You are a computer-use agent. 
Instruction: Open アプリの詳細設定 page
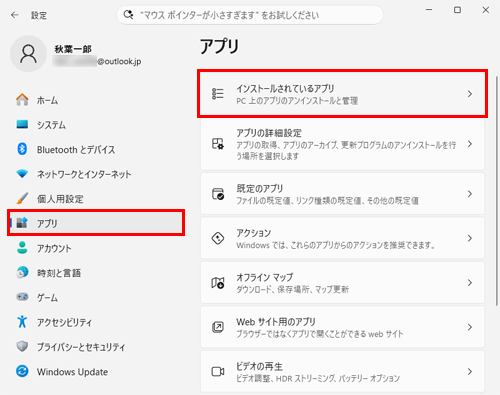pyautogui.click(x=342, y=144)
